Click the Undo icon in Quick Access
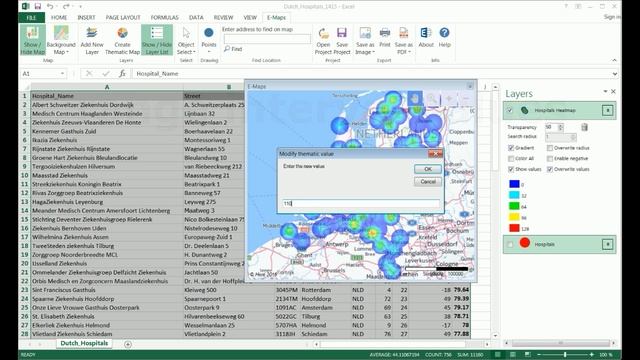 [x=50, y=6]
